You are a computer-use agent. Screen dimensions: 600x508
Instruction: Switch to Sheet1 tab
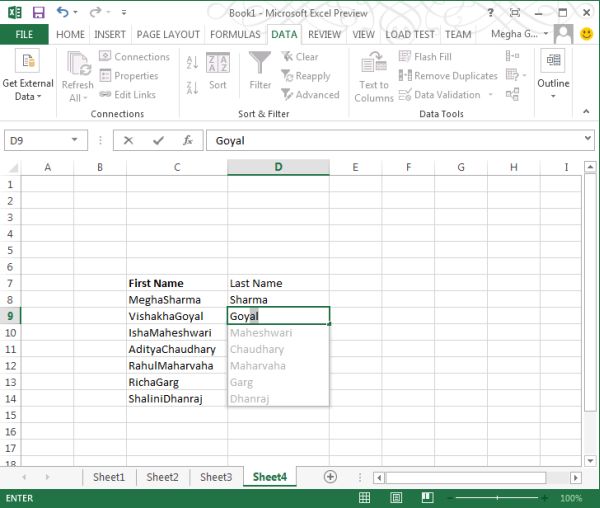point(109,477)
